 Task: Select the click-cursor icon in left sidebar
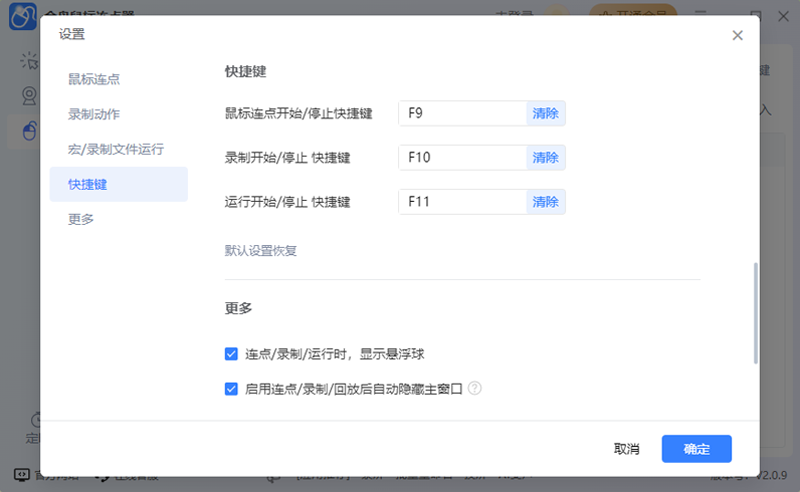29,61
